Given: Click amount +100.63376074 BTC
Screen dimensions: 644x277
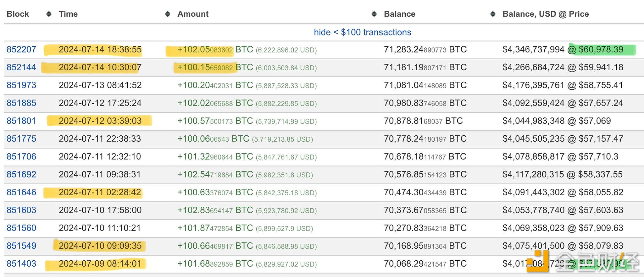Looking at the screenshot, I should (215, 193).
